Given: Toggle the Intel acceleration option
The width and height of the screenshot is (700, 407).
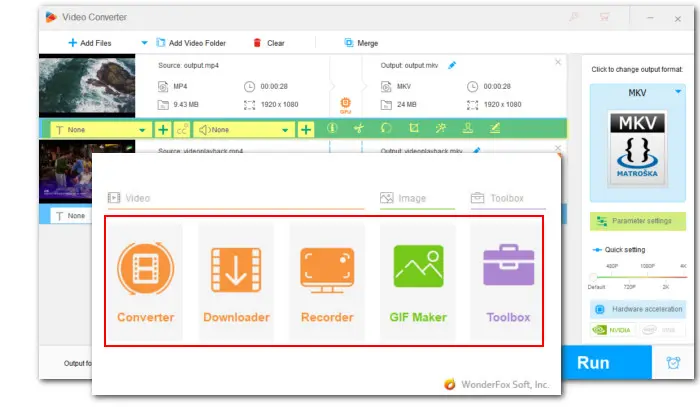Looking at the screenshot, I should click(662, 330).
